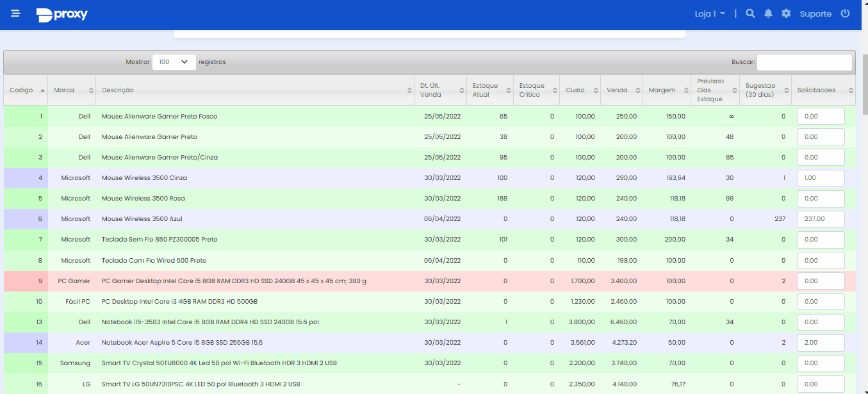
Task: Click the 3.561,00 Custo value
Action: (583, 343)
